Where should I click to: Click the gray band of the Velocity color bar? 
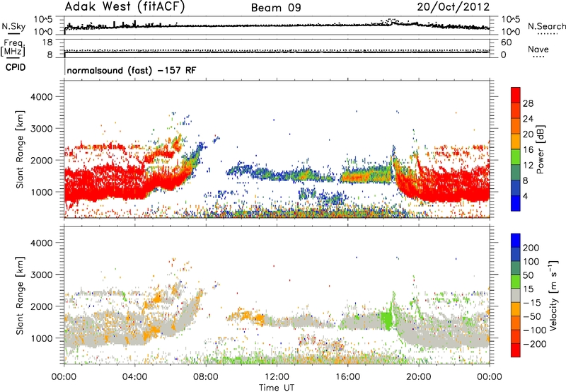pos(516,295)
